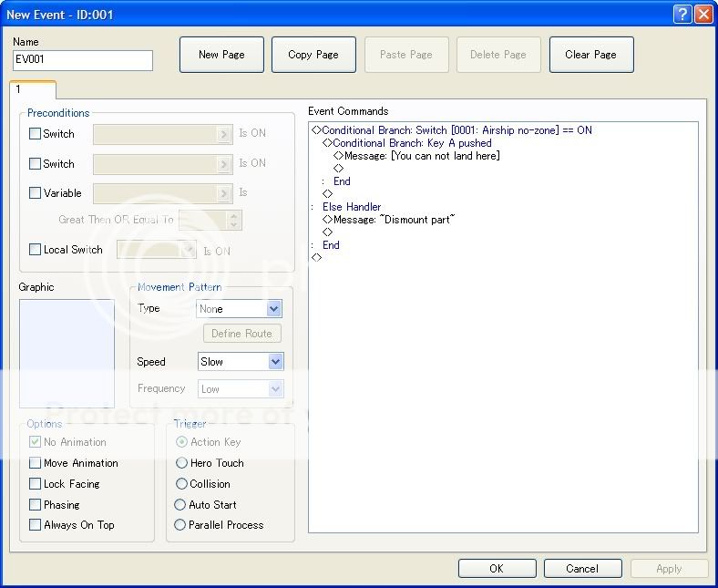Click the help question mark icon
Screen dimensions: 718x588
tap(682, 14)
